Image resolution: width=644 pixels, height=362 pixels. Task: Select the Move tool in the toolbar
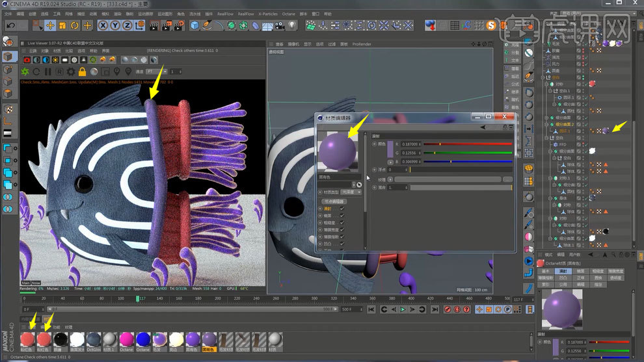(x=50, y=25)
